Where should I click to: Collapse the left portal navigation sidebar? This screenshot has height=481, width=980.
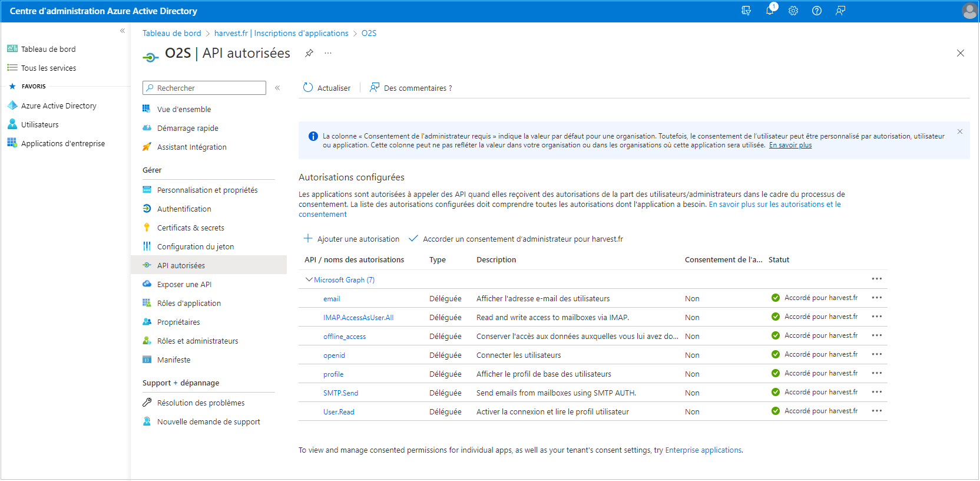click(x=122, y=31)
